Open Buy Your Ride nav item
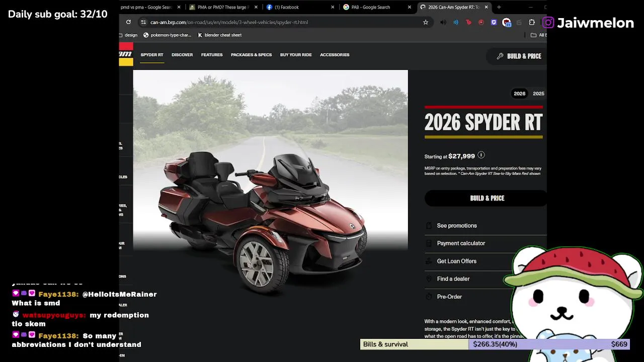Screen dimensions: 644x362 [x=296, y=55]
